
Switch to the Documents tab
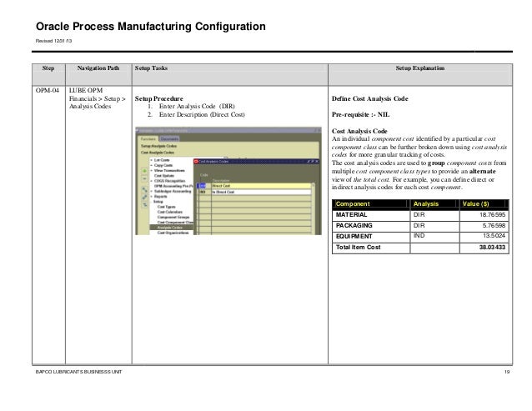click(x=169, y=138)
